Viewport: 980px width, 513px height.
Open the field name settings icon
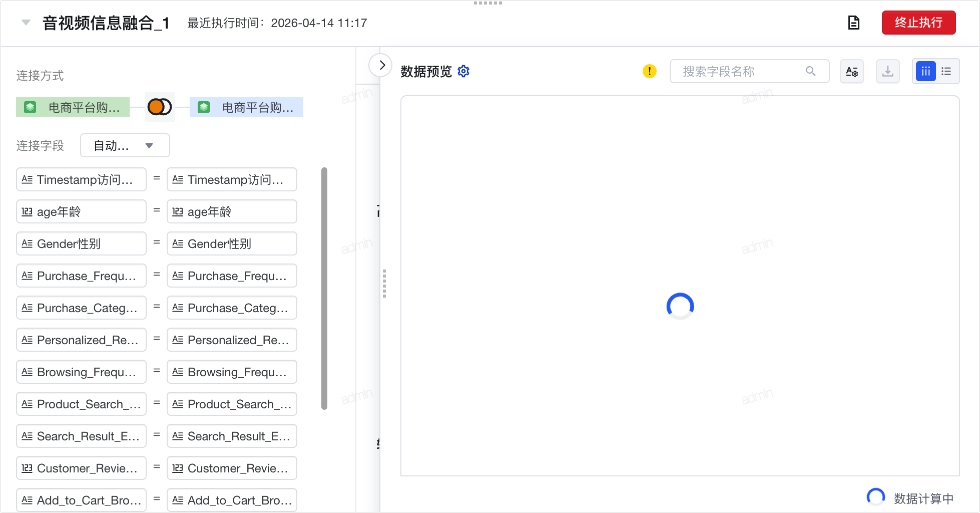[852, 71]
